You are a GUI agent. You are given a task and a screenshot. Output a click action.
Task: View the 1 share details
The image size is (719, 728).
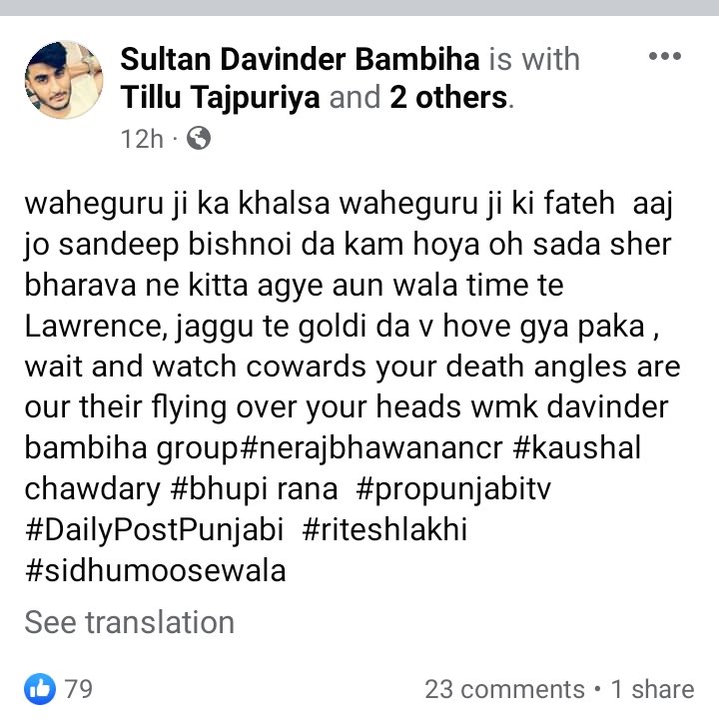(x=653, y=689)
